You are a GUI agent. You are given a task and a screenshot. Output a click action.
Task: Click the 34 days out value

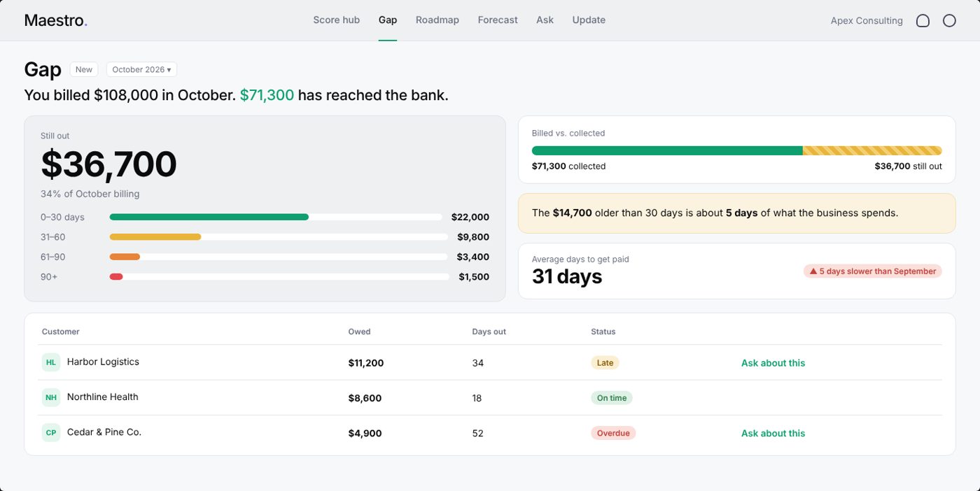(477, 363)
